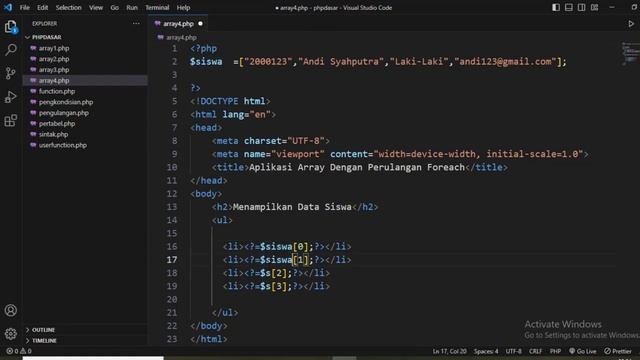Open Customize Layout icon
This screenshot has width=640, height=360.
click(594, 7)
